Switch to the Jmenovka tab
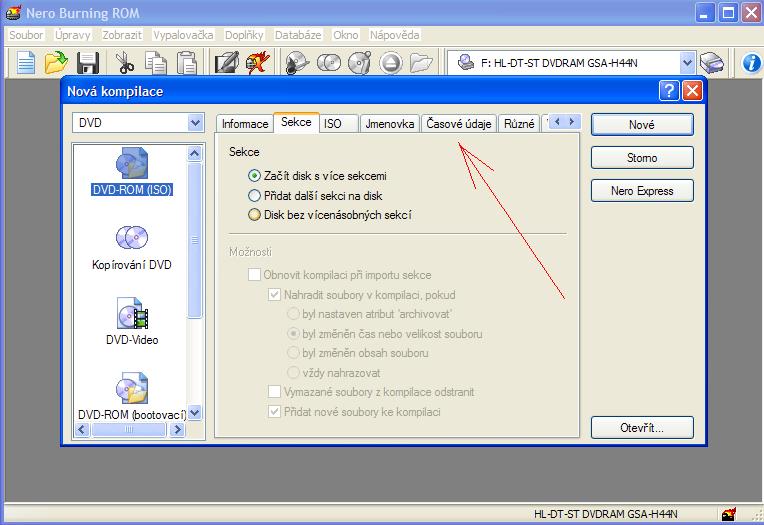Viewport: 764px width, 525px height. pyautogui.click(x=389, y=124)
